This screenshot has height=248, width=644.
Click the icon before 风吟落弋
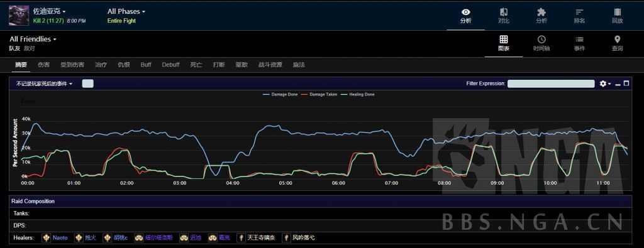(x=286, y=238)
